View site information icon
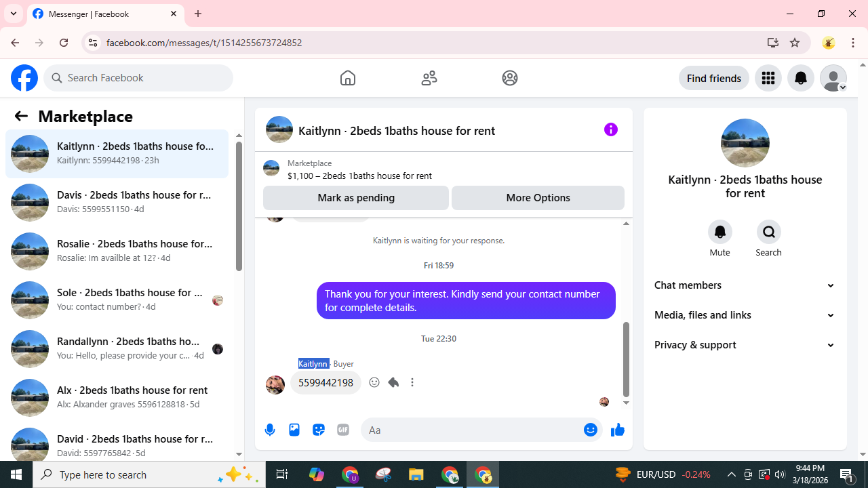The image size is (868, 488). tap(92, 43)
